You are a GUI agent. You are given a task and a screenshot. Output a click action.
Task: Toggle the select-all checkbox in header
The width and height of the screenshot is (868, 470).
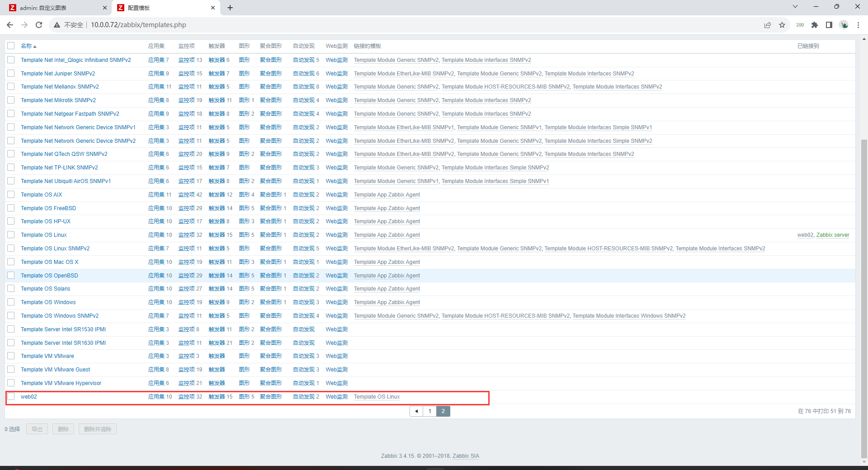[11, 46]
